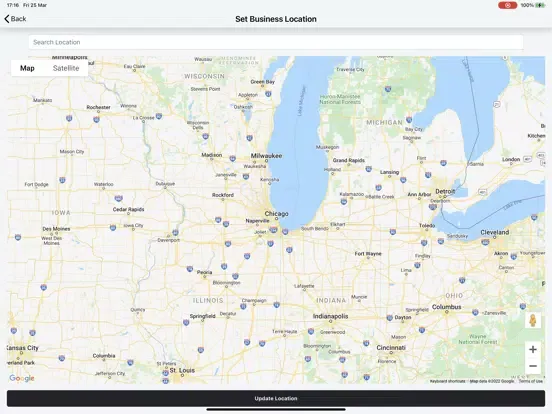The image size is (552, 414).
Task: Click the Cleveland label on map
Action: 495,232
